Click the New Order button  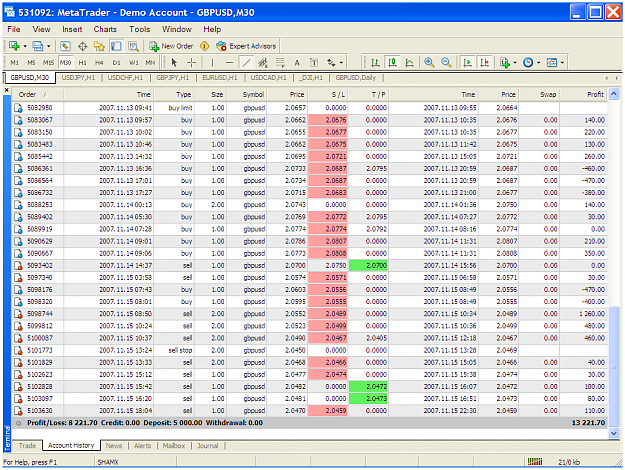tap(171, 46)
